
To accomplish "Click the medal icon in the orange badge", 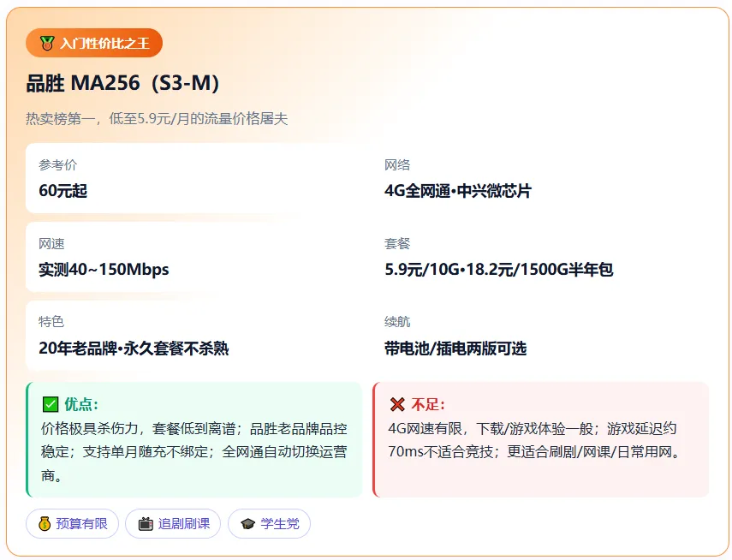I will (x=47, y=43).
